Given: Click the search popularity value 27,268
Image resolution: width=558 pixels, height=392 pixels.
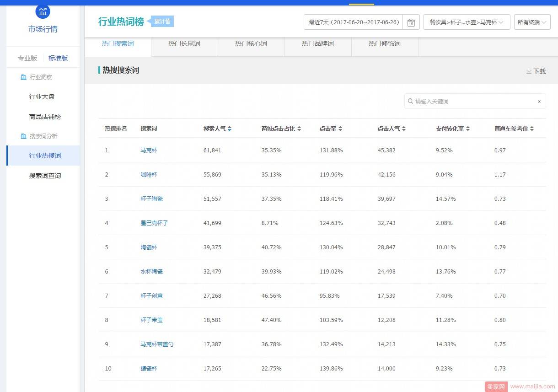Looking at the screenshot, I should (212, 296).
